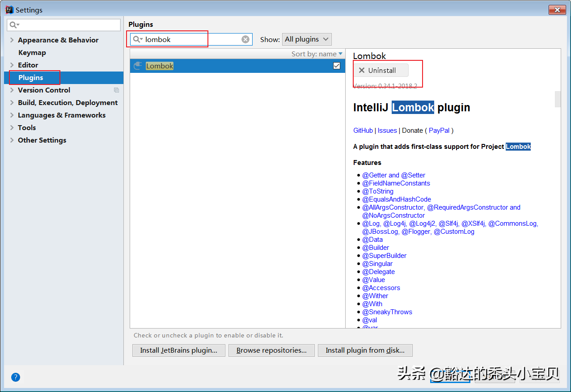Open the @FieldNameConstants link

coord(396,183)
